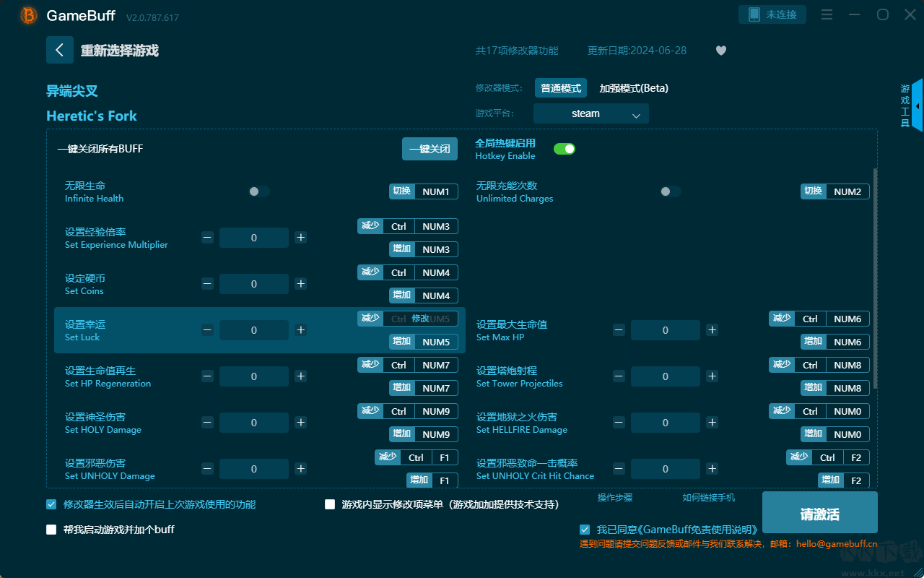Click the Set Experience Multiplier value field
The width and height of the screenshot is (924, 578).
(x=254, y=238)
